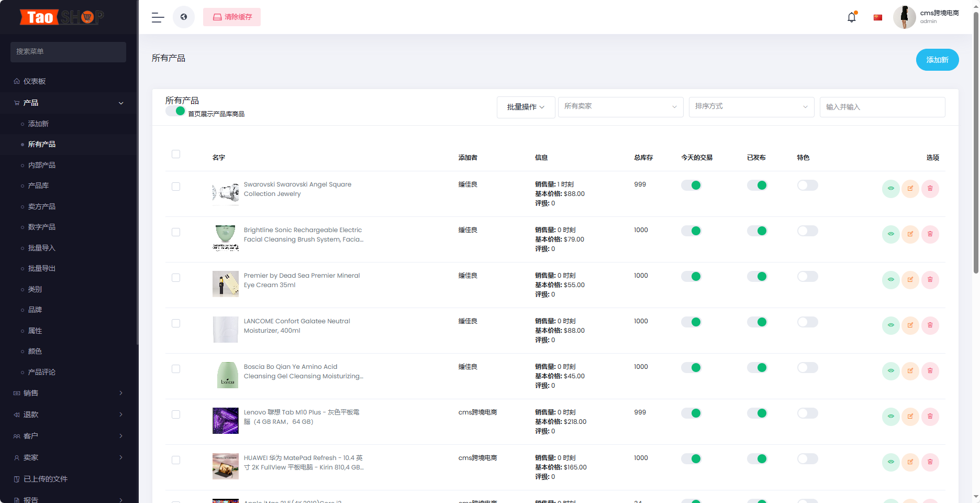980x503 pixels.
Task: Check the Brightline Sonic row checkbox
Action: 176,232
